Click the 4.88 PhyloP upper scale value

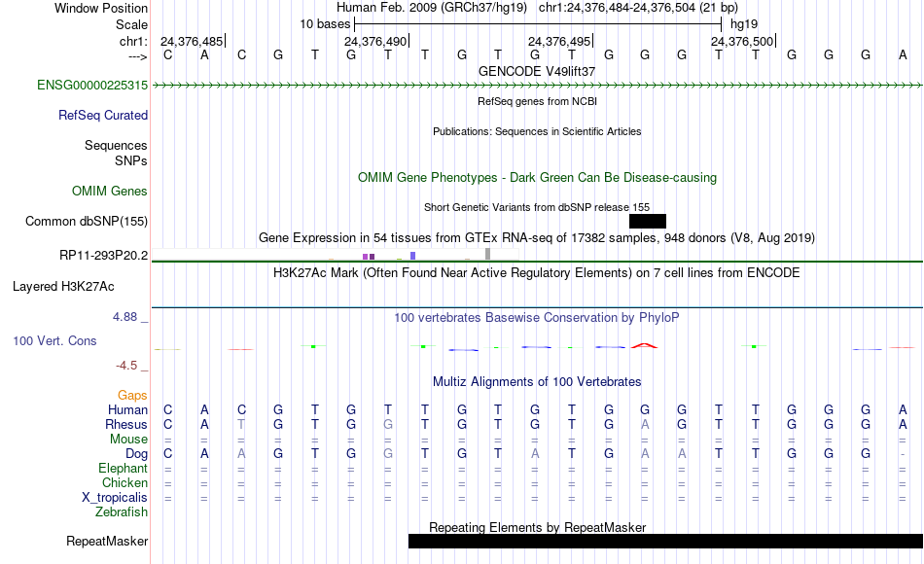[x=124, y=317]
